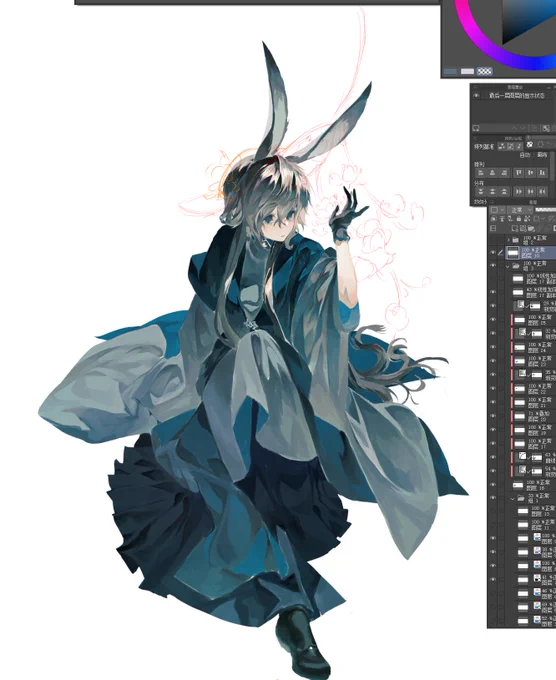
Task: Distribute horizontal centers in the 分布 row
Action: (530, 191)
